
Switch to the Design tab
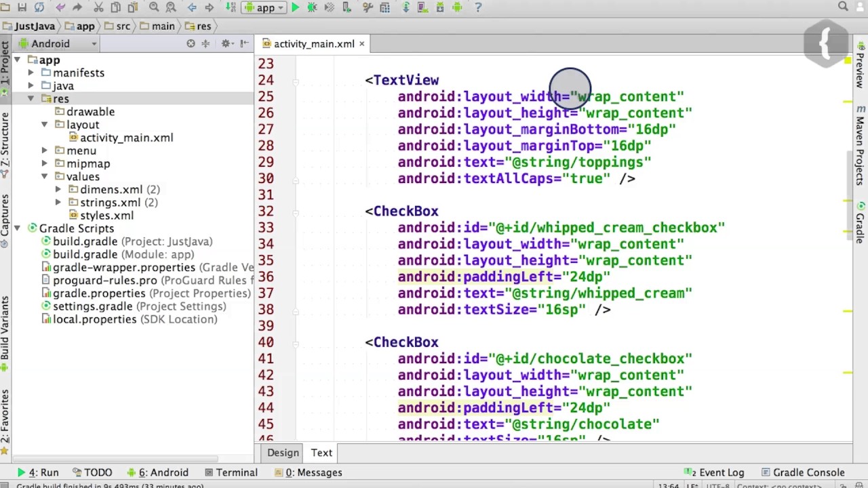pyautogui.click(x=283, y=453)
